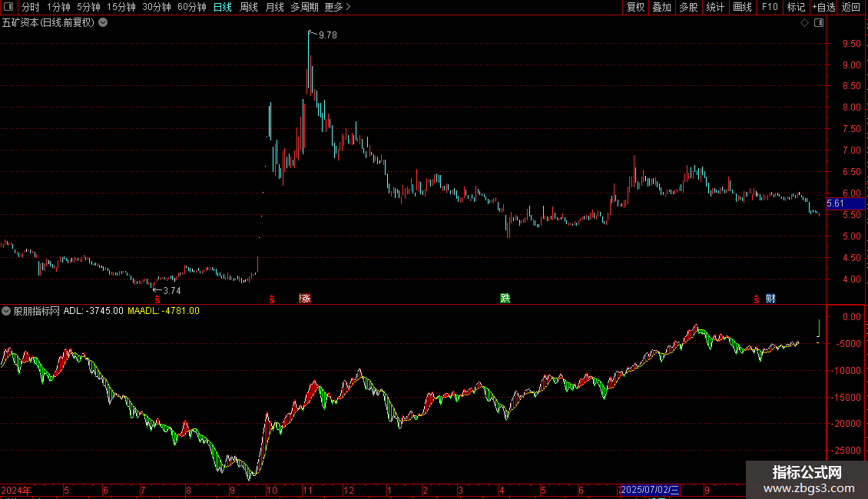Click the red 涨 event marker
868x499 pixels.
click(x=305, y=299)
